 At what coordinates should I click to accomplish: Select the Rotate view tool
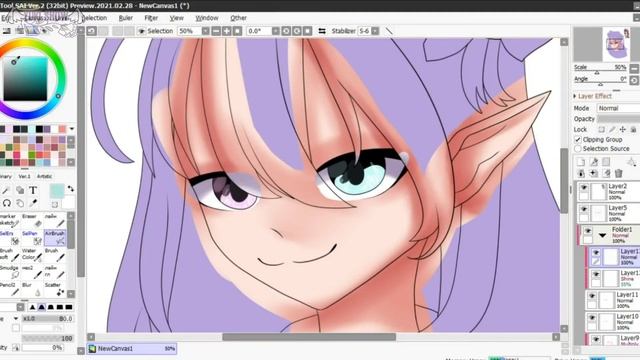(x=7, y=203)
